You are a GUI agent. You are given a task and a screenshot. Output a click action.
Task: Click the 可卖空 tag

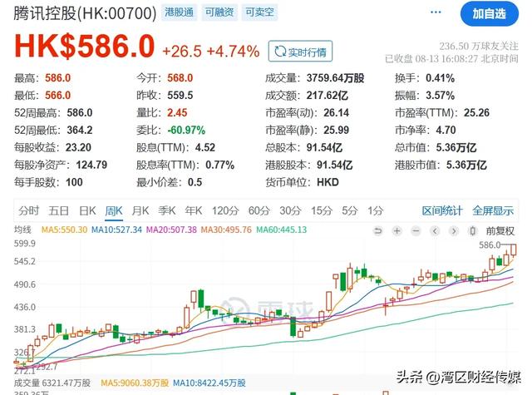(260, 12)
